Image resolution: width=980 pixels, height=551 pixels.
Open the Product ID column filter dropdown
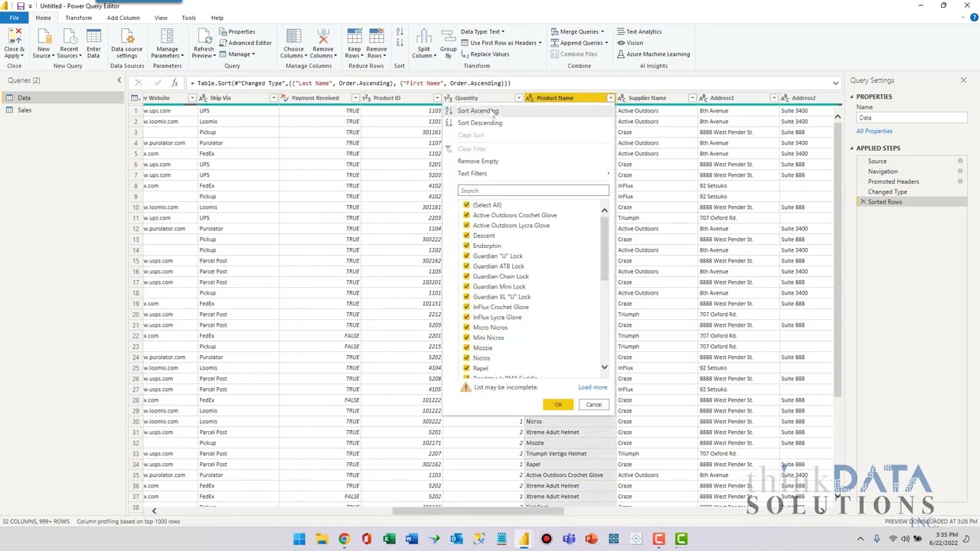pyautogui.click(x=437, y=98)
